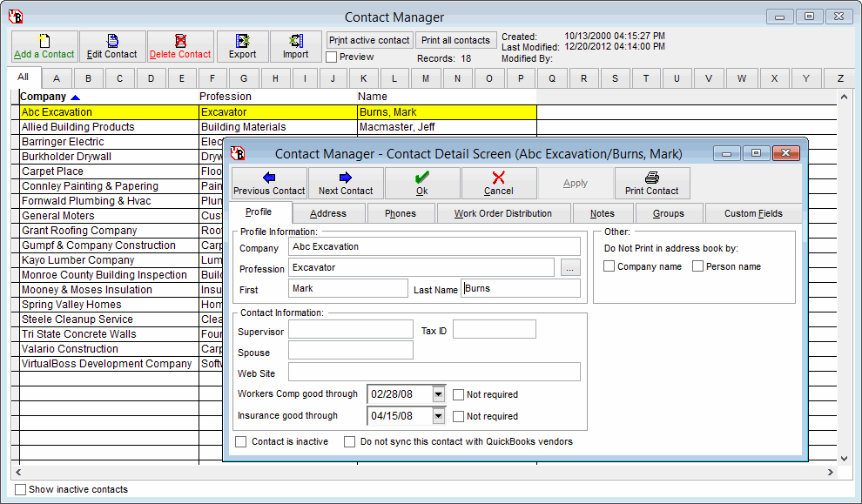Image resolution: width=862 pixels, height=504 pixels.
Task: Enable Show inactive contacts checkbox
Action: pos(20,489)
